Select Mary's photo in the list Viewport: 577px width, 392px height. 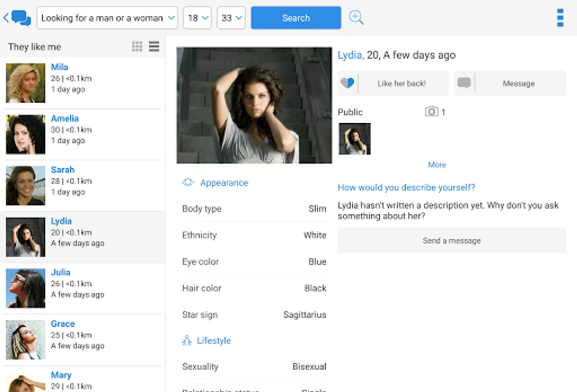[25, 382]
